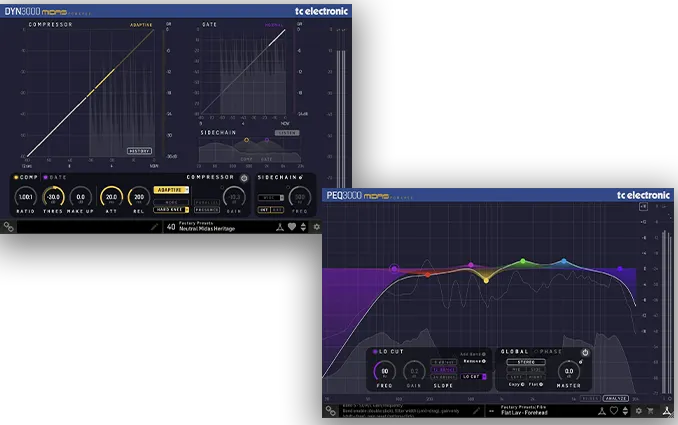The height and width of the screenshot is (425, 678).
Task: Click the tc logo icon in PEQ3000 corner
Action: [x=667, y=411]
